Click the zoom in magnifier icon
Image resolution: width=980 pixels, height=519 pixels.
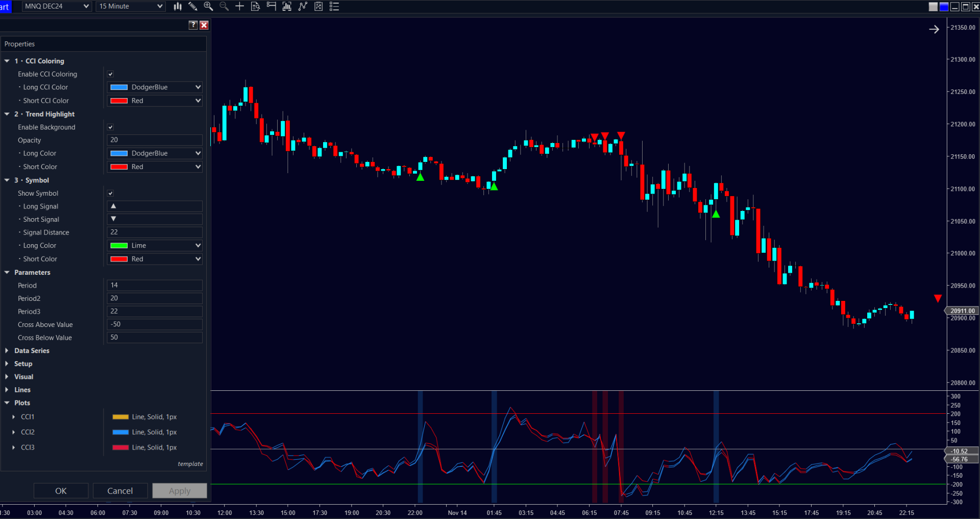[x=208, y=6]
